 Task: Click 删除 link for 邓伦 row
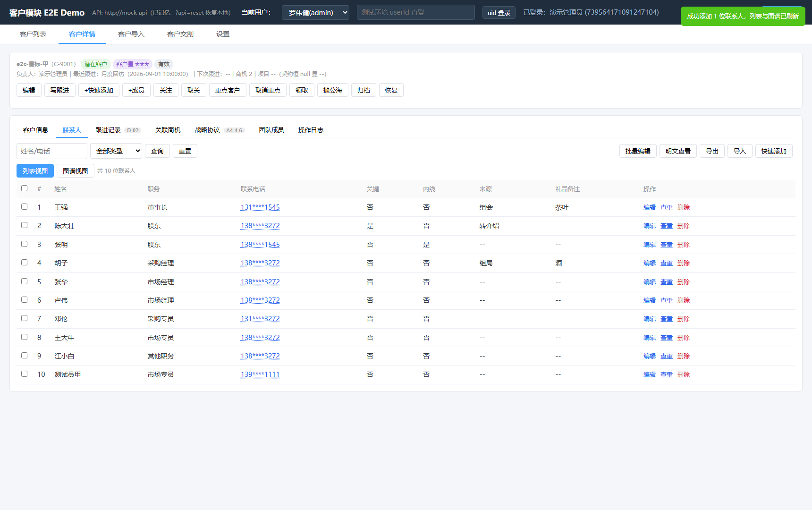[684, 319]
